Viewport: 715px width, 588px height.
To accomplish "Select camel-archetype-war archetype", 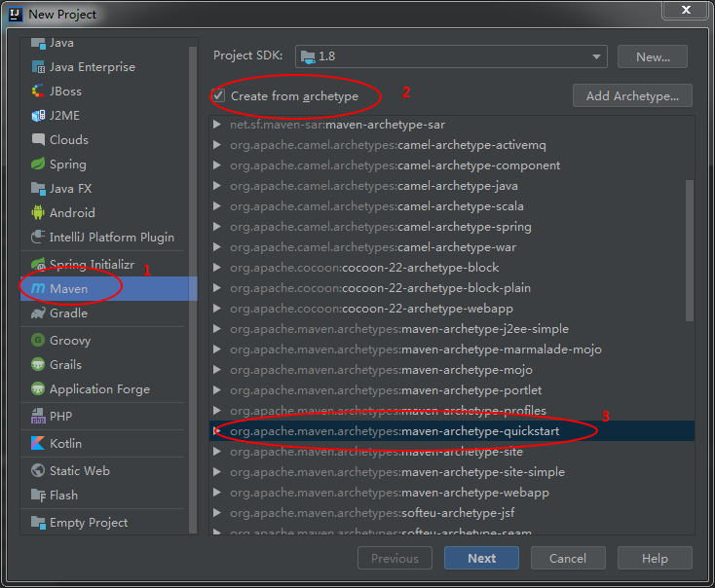I will click(452, 247).
